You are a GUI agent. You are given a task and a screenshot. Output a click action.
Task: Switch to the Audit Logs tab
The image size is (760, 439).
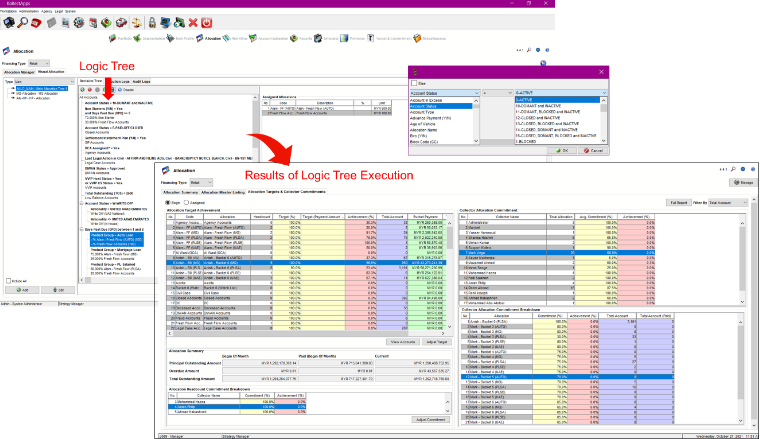pyautogui.click(x=142, y=81)
